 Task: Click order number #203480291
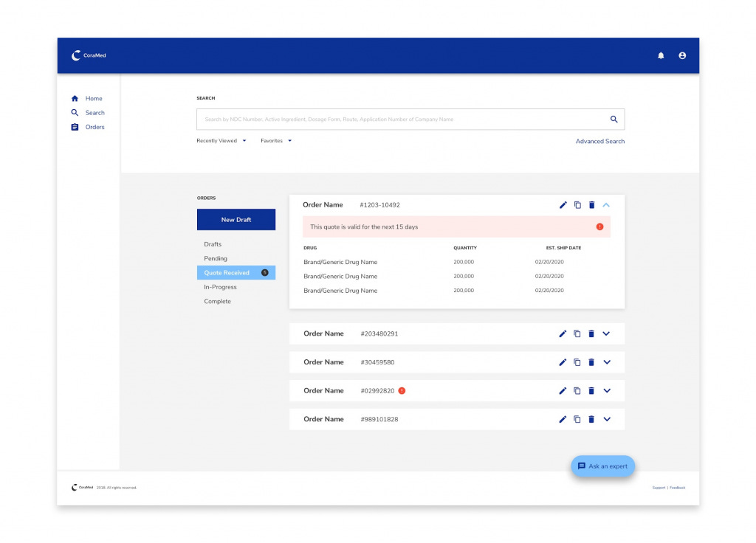379,334
